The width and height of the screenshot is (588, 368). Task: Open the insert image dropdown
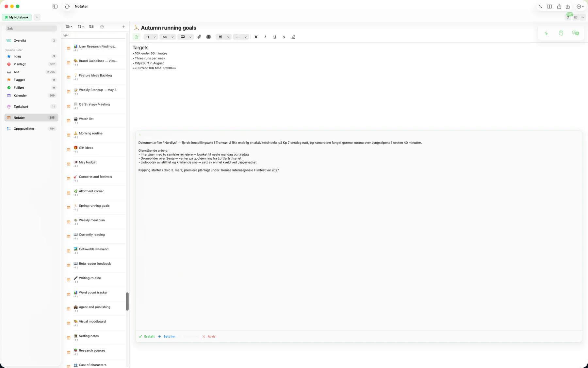tap(186, 37)
